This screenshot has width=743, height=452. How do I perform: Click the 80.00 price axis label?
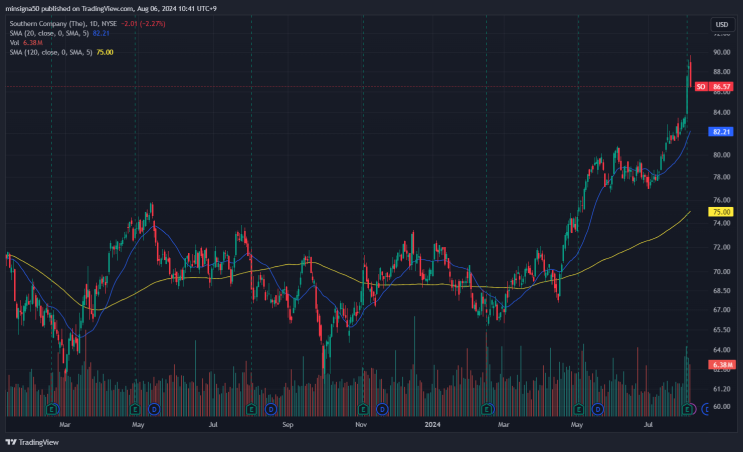tap(722, 155)
